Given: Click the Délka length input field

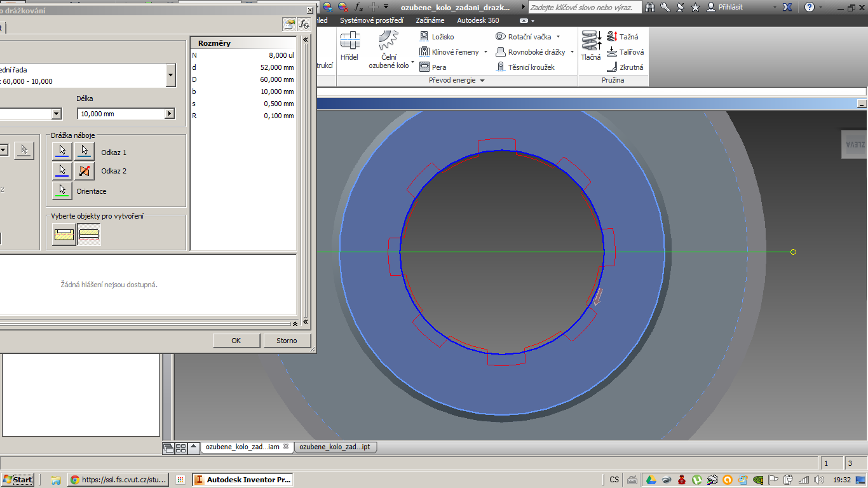Looking at the screenshot, I should point(121,114).
